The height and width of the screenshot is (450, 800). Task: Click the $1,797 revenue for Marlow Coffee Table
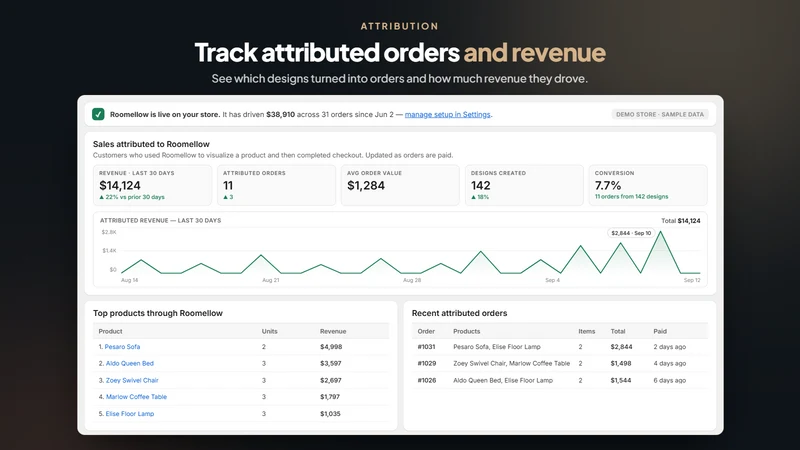(x=330, y=396)
